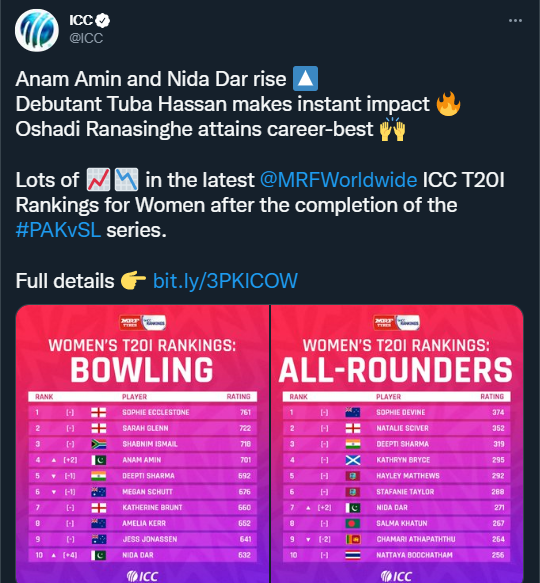Click the raised hands emoji
The height and width of the screenshot is (583, 540).
392,129
